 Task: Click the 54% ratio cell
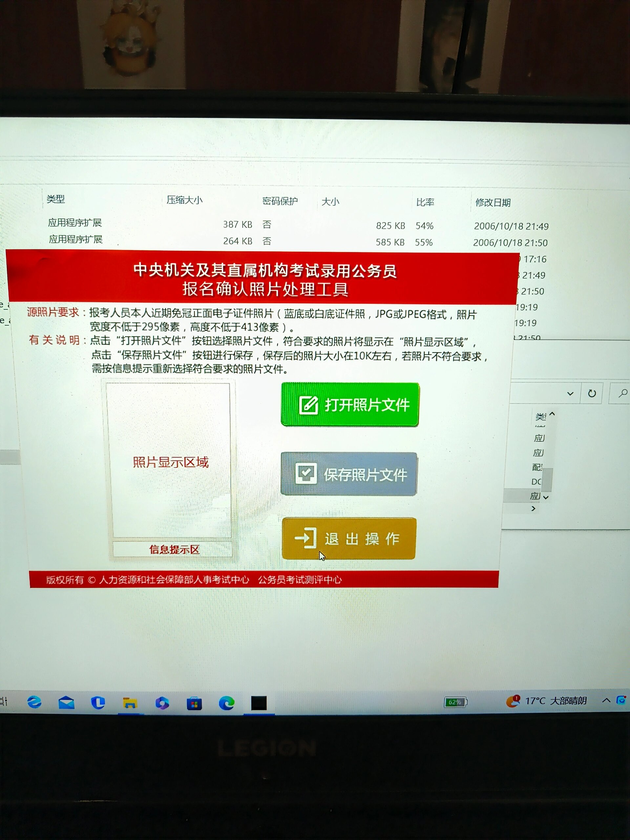[425, 226]
